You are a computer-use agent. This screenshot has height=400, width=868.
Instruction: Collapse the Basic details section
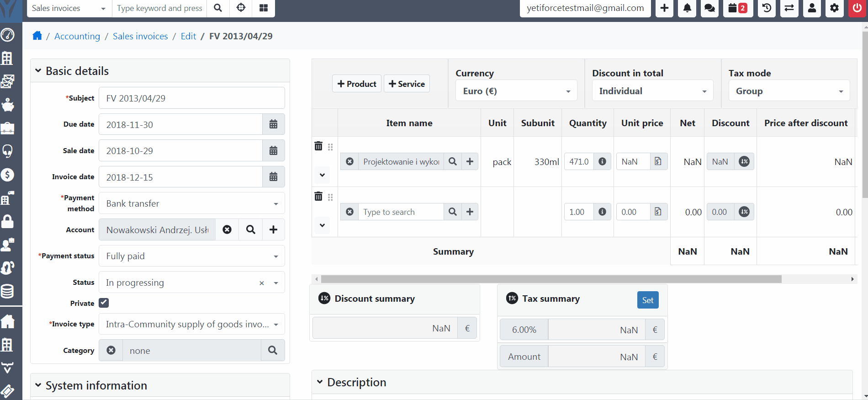[x=38, y=71]
